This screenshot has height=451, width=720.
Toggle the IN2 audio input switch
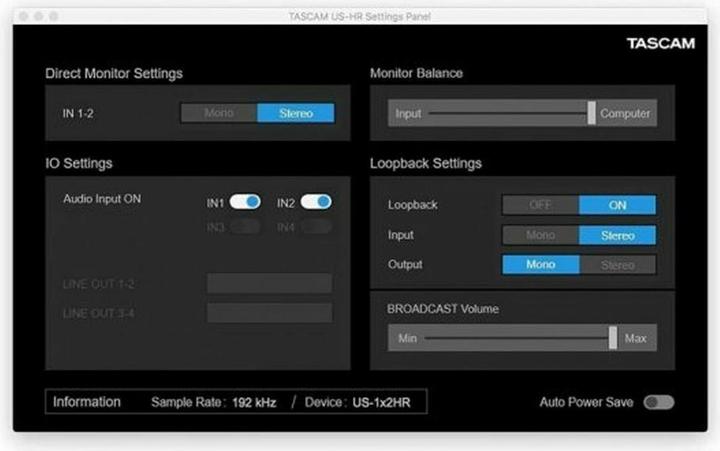pos(315,202)
